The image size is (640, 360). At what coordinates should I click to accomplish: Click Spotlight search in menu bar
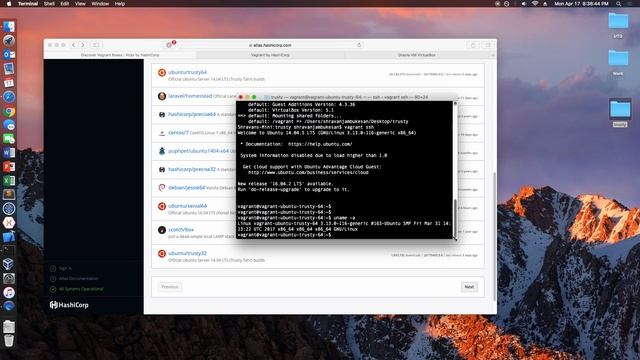click(x=618, y=4)
